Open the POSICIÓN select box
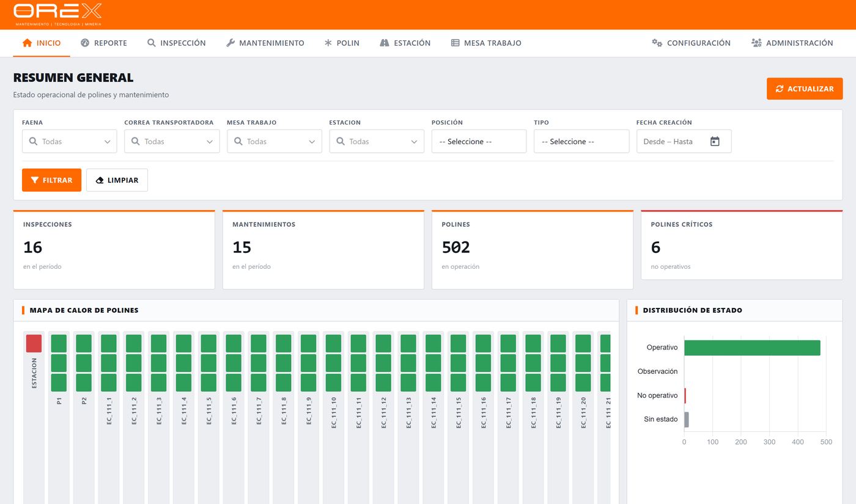The width and height of the screenshot is (856, 504). pos(479,141)
